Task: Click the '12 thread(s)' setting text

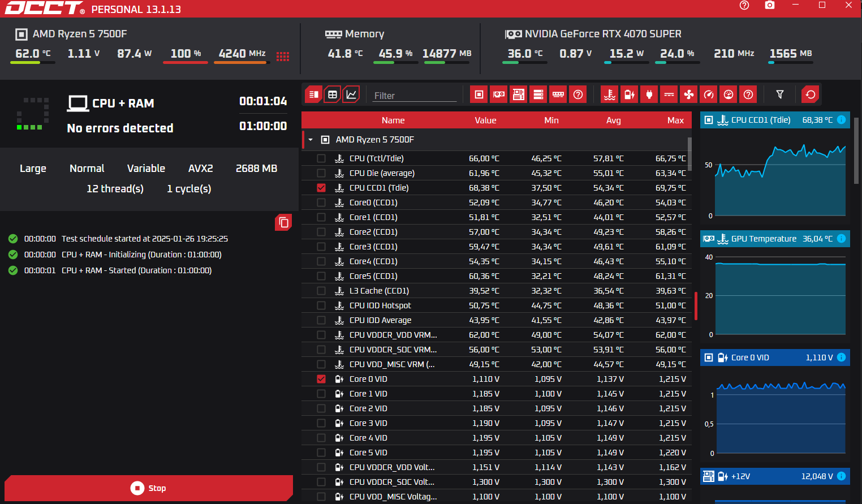Action: click(x=115, y=189)
